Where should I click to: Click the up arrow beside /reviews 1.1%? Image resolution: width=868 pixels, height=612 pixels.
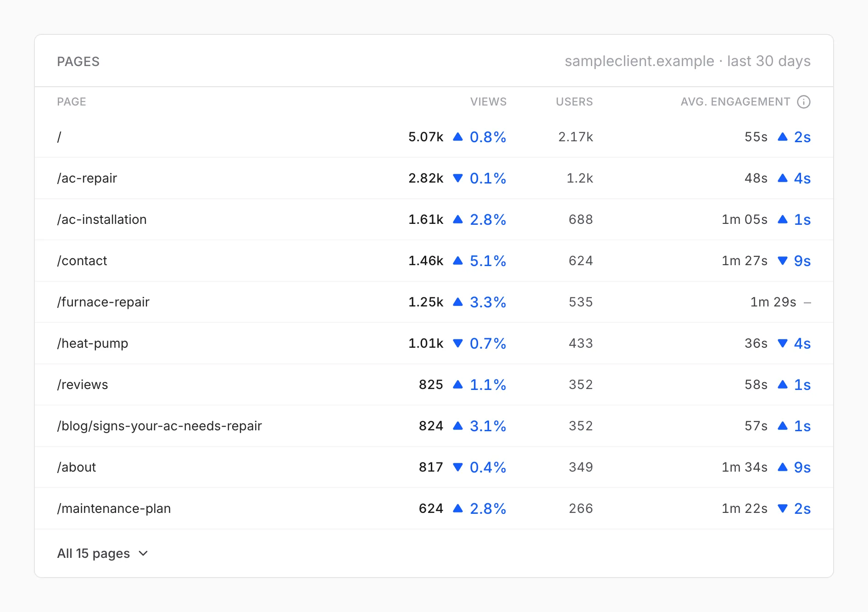[457, 384]
